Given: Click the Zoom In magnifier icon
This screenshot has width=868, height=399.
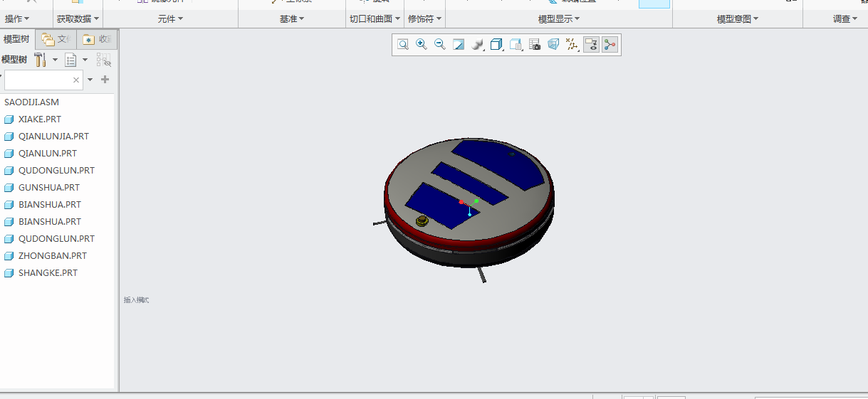Looking at the screenshot, I should [x=422, y=45].
